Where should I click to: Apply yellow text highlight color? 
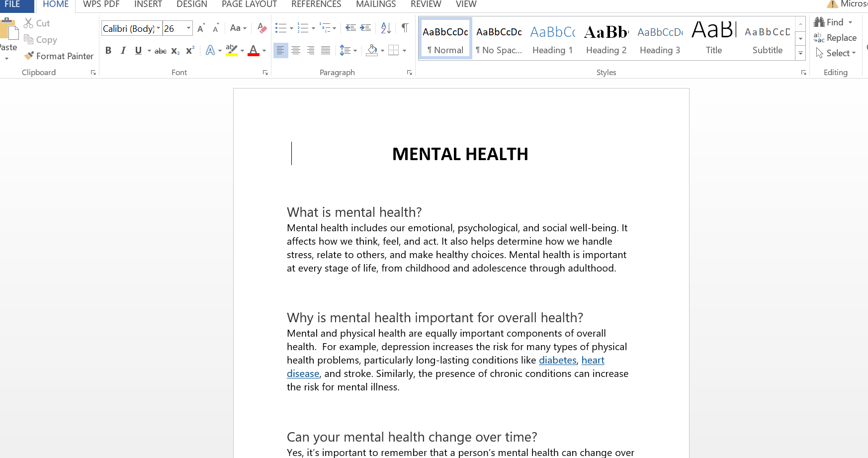pos(232,50)
